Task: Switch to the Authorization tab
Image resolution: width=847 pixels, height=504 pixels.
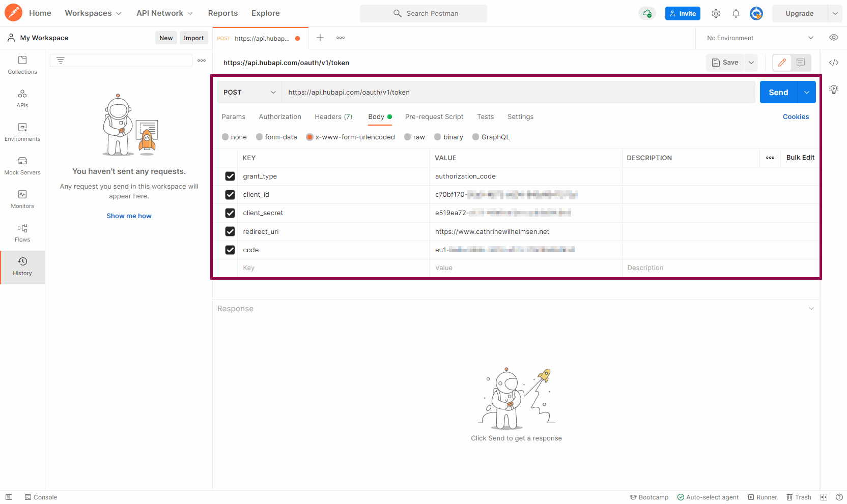Action: [x=280, y=117]
